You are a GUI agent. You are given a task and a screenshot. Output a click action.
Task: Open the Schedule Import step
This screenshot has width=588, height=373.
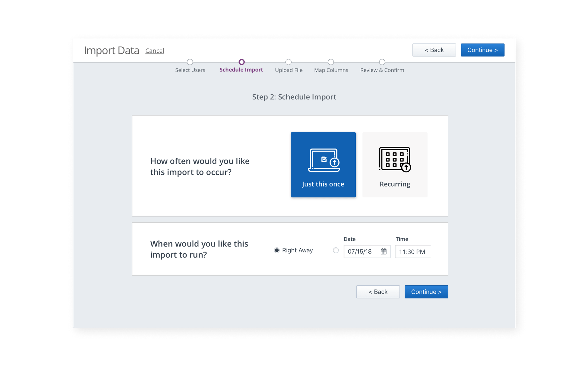(241, 70)
